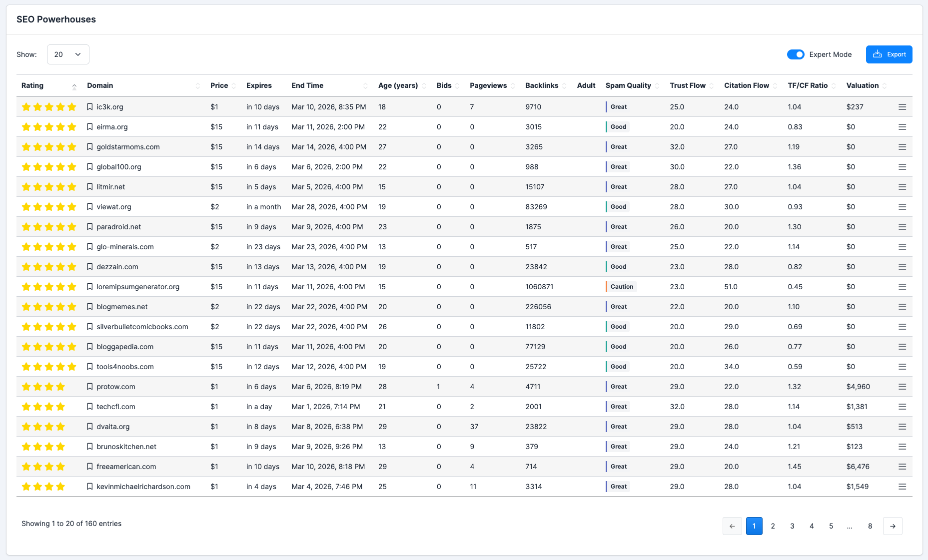The height and width of the screenshot is (560, 928).
Task: Click the previous page arrow
Action: pyautogui.click(x=732, y=526)
